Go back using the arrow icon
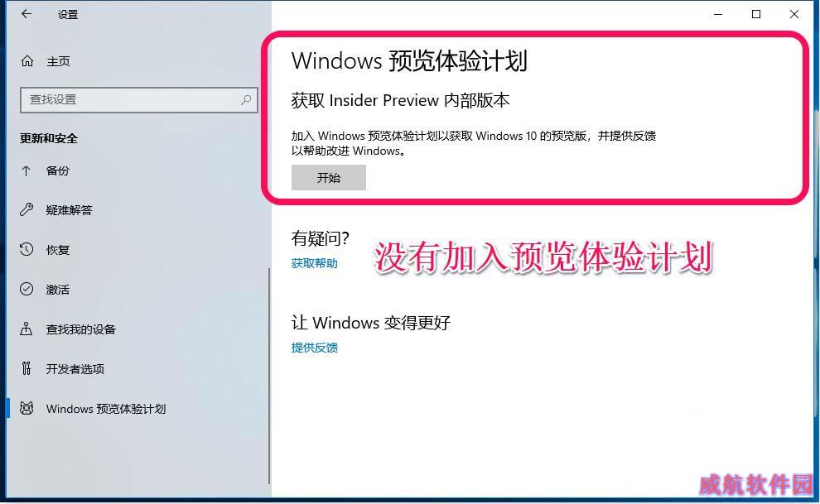Viewport: 820px width, 504px height. pyautogui.click(x=27, y=14)
